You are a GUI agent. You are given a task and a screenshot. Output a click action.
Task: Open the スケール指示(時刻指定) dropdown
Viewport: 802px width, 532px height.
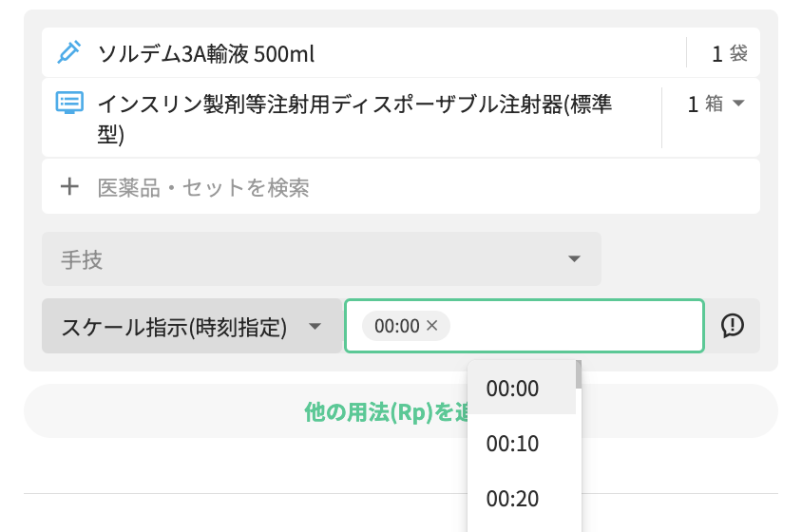pos(315,327)
